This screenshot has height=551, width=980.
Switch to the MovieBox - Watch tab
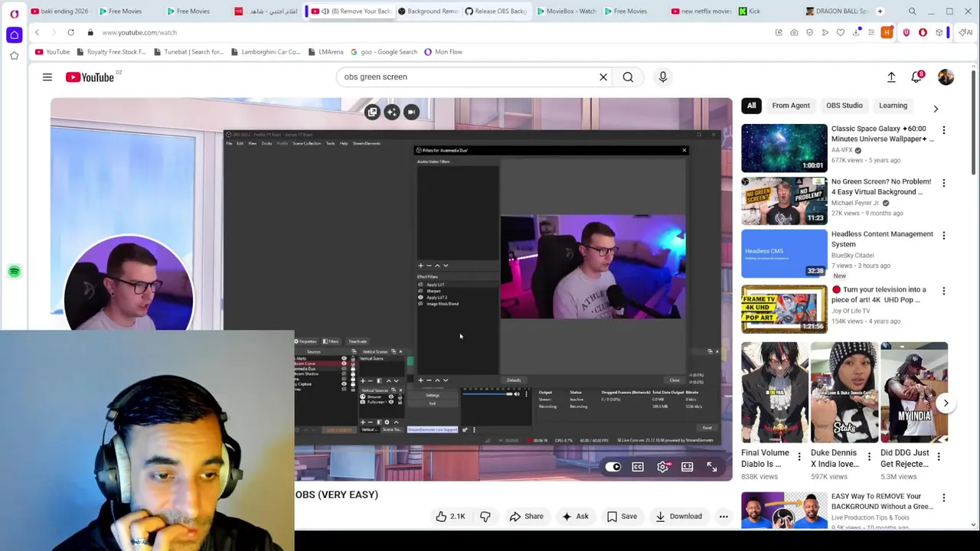[x=567, y=11]
